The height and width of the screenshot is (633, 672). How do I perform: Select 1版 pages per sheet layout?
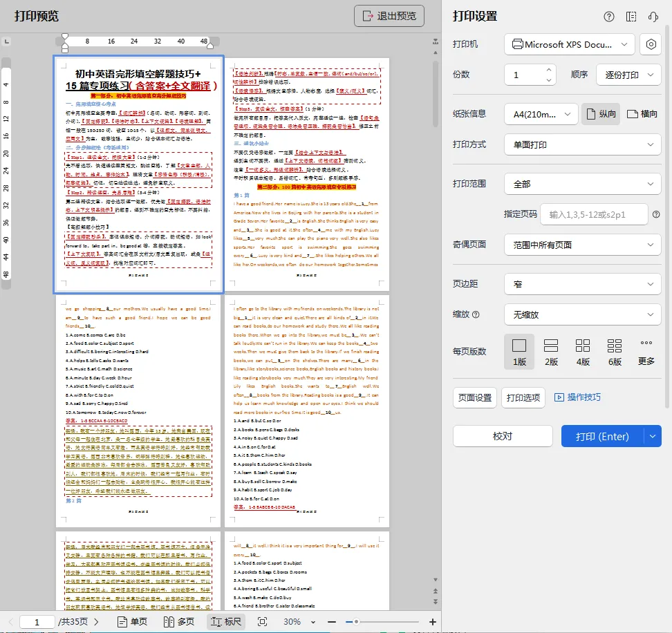(519, 352)
